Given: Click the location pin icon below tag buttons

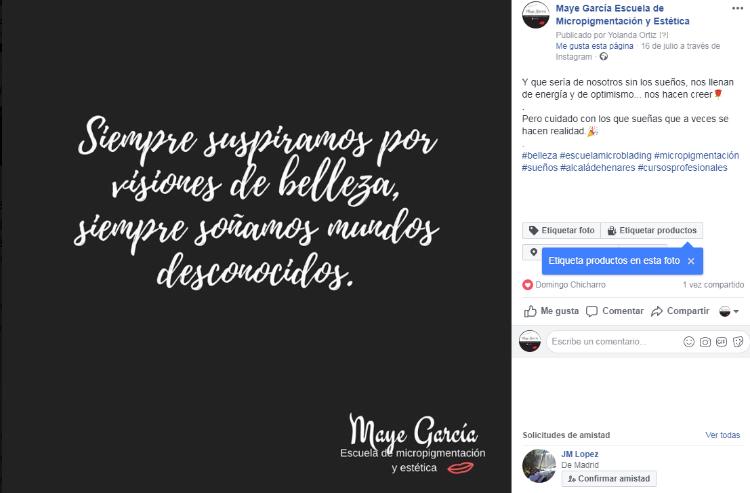Looking at the screenshot, I should pyautogui.click(x=534, y=252).
